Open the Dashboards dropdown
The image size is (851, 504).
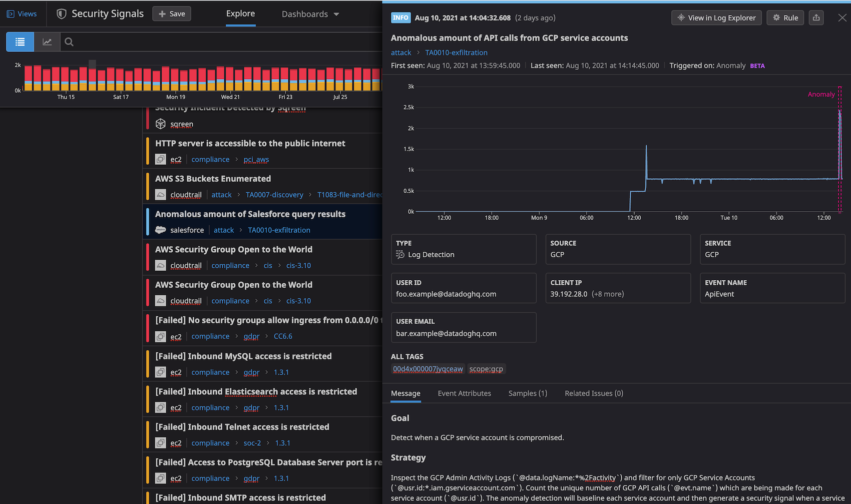tap(310, 14)
